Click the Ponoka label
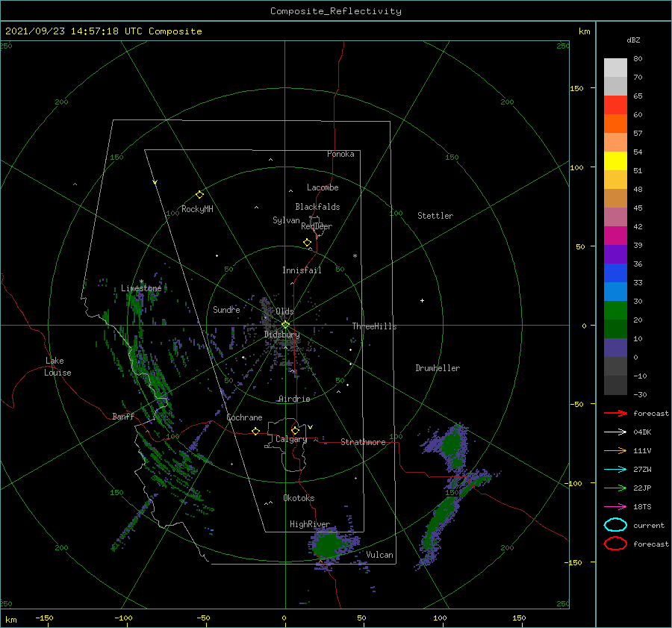 (340, 154)
